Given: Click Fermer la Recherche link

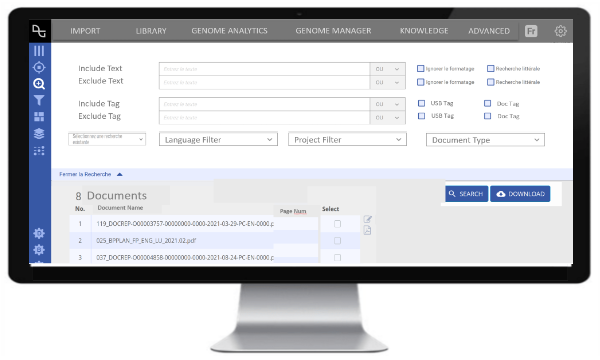Looking at the screenshot, I should tap(85, 174).
